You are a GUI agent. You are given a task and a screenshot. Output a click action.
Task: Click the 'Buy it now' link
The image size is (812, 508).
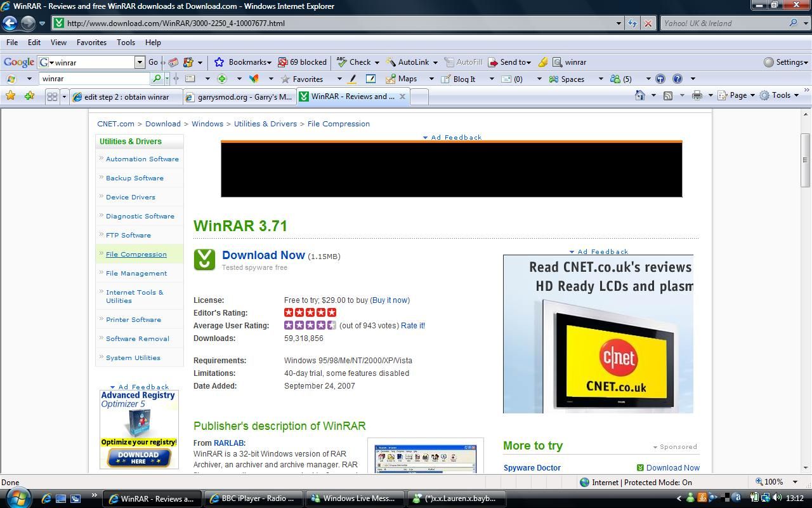click(390, 300)
